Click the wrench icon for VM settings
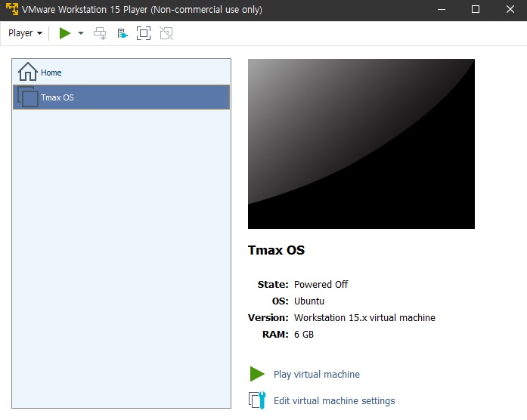The width and height of the screenshot is (527, 420). [258, 400]
